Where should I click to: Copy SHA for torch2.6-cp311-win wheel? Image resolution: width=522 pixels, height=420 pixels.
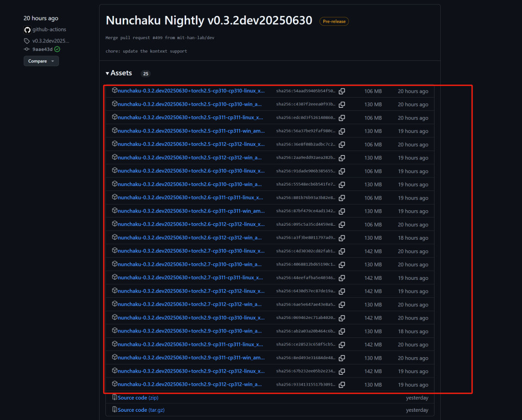click(x=342, y=211)
